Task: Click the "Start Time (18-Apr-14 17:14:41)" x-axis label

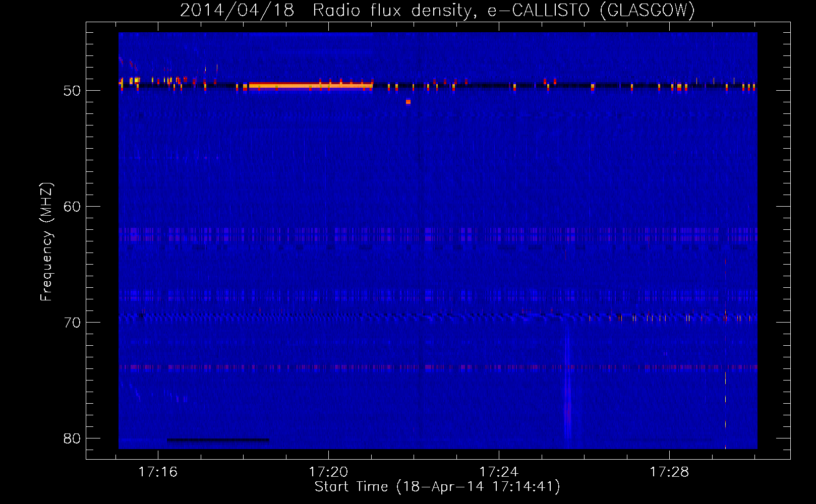Action: click(x=437, y=487)
